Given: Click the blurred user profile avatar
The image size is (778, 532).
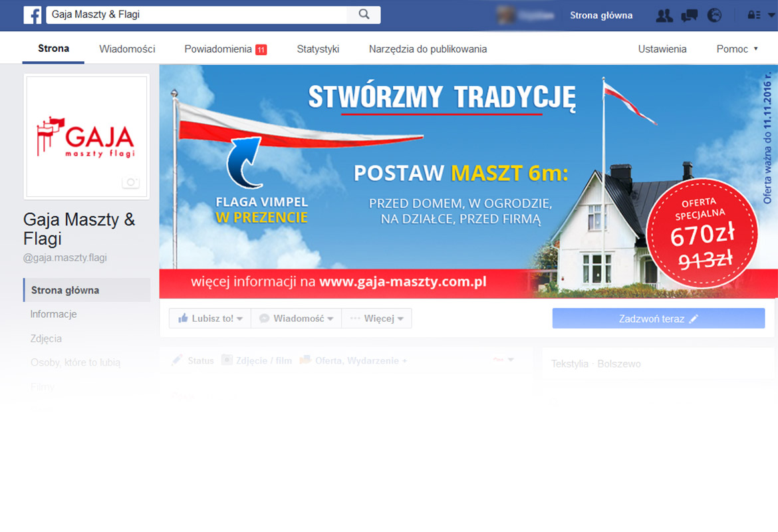Looking at the screenshot, I should coord(505,15).
